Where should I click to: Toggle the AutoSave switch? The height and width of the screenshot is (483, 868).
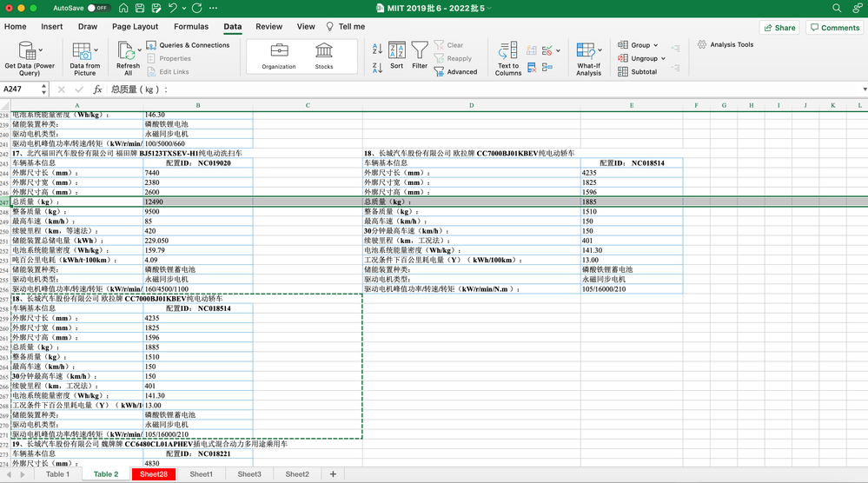[98, 8]
